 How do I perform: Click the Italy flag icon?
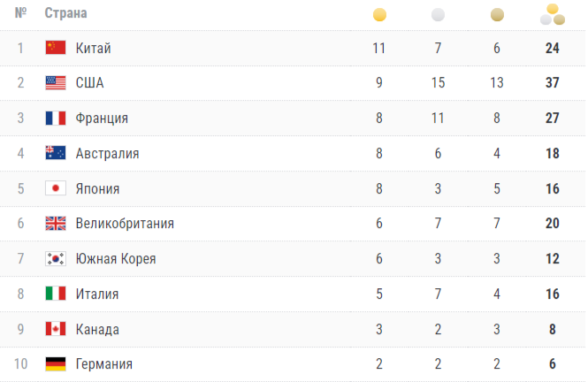tap(56, 294)
